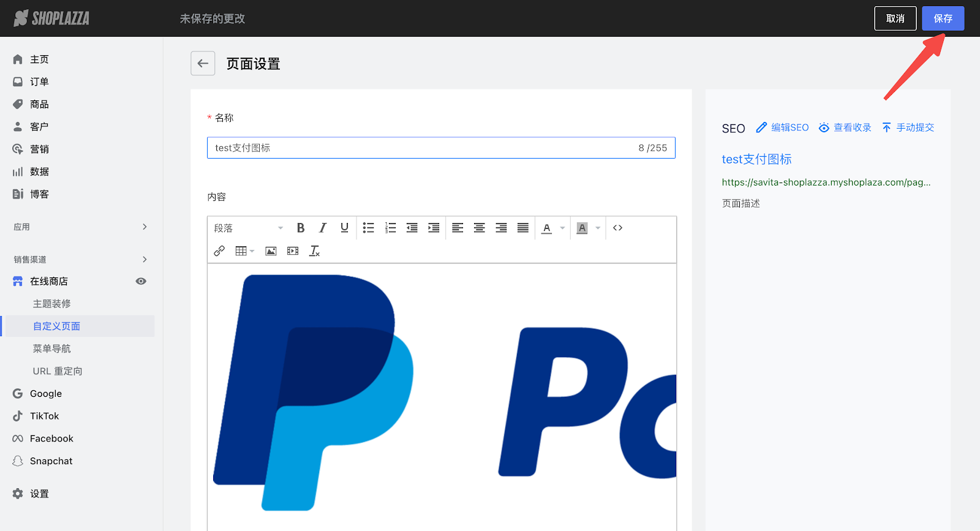
Task: Apply the background highlight color icon
Action: click(582, 228)
